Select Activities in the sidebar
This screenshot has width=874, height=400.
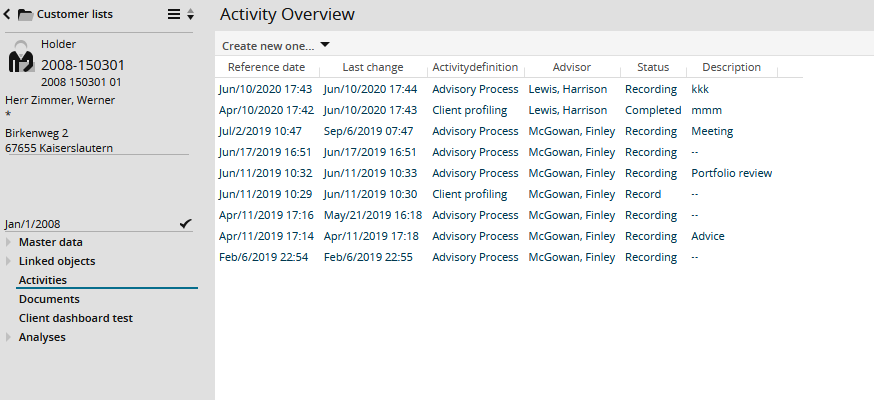coord(43,280)
